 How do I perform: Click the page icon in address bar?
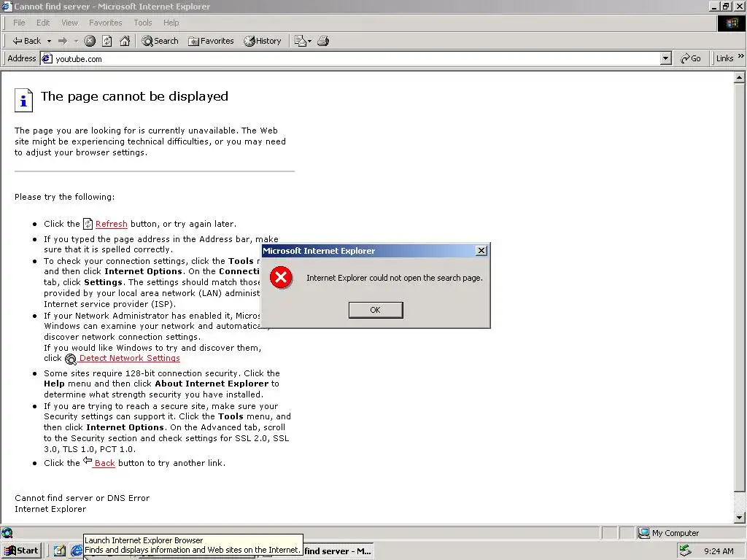click(x=47, y=58)
